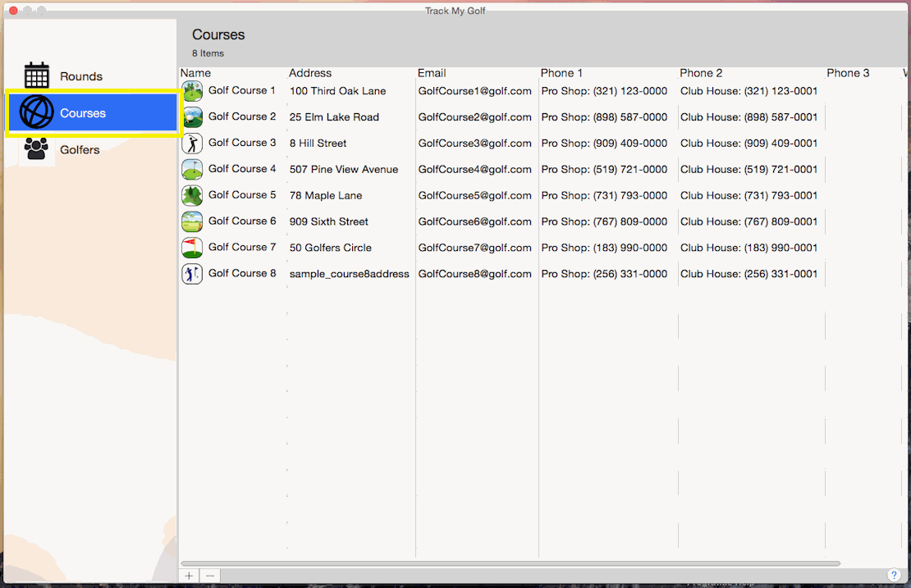
Task: Open the Rounds calendar icon
Action: [x=37, y=76]
